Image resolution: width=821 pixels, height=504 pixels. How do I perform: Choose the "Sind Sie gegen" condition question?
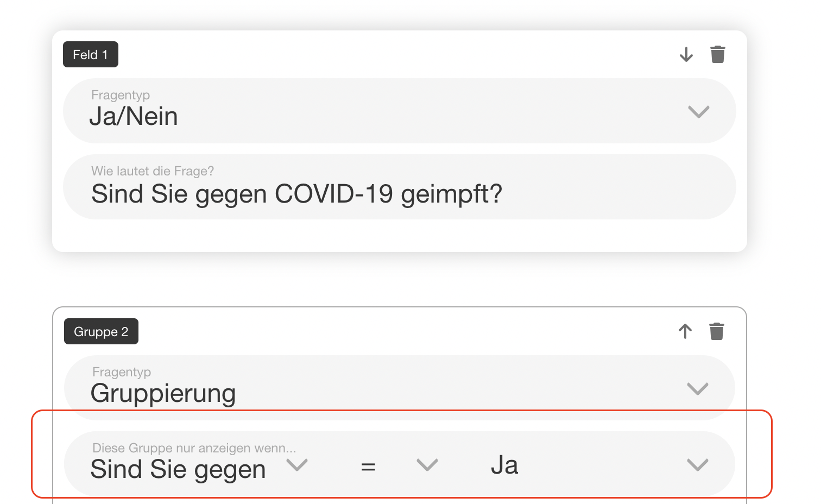(x=178, y=469)
